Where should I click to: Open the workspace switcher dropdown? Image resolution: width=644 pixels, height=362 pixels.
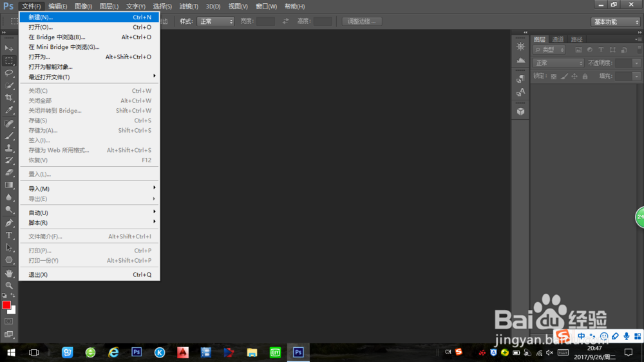615,22
